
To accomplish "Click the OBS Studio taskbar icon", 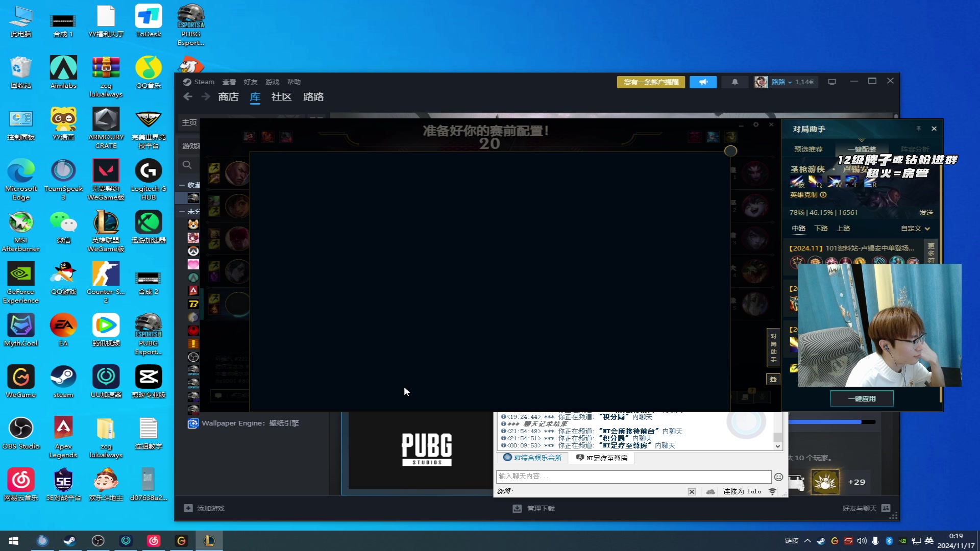I will [x=97, y=541].
